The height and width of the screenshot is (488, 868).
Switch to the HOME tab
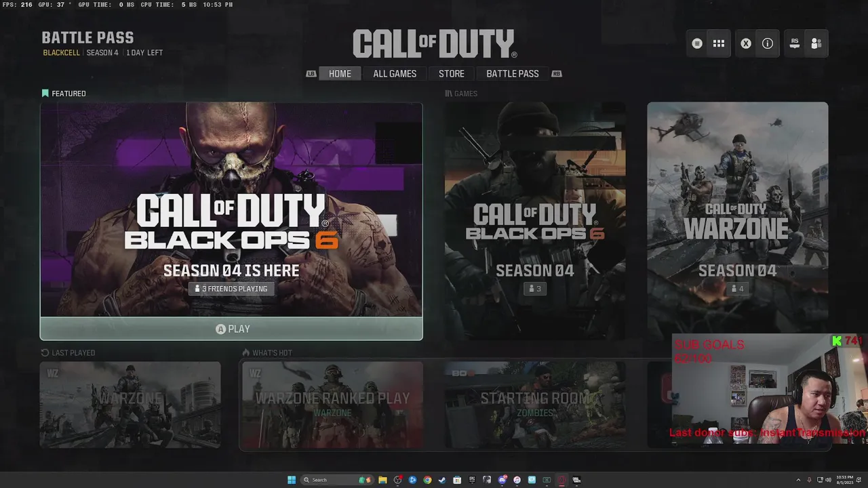(x=340, y=74)
